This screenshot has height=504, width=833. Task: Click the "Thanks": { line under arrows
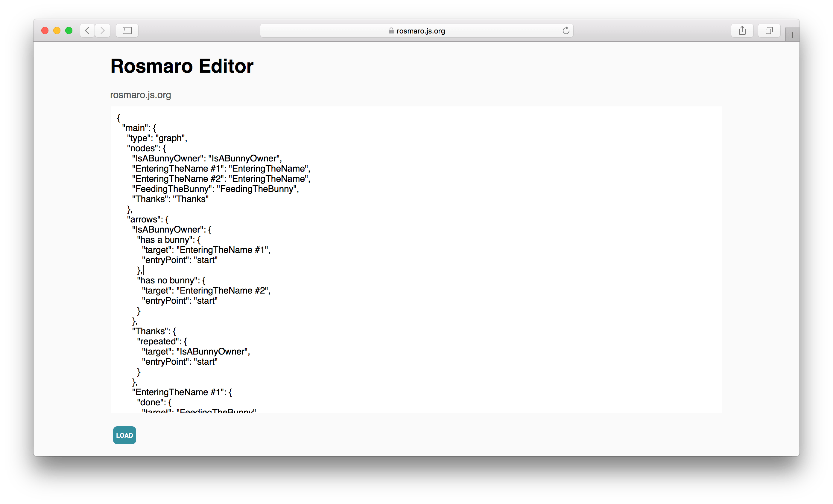pyautogui.click(x=154, y=331)
